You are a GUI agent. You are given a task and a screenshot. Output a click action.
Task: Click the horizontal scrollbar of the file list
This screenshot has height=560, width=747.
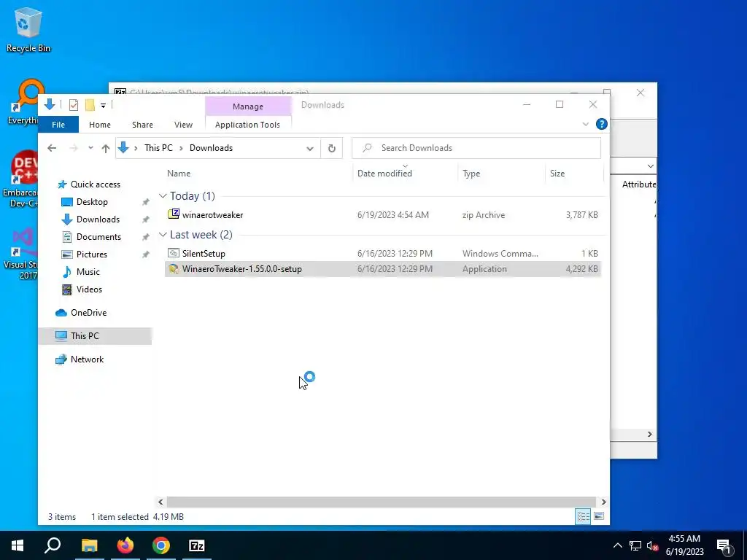pos(381,502)
